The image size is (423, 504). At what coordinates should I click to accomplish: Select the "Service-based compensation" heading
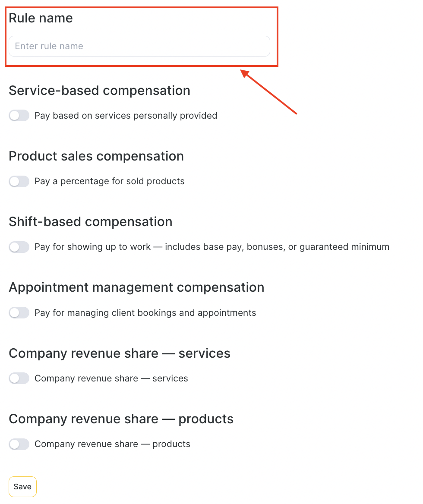pos(99,91)
